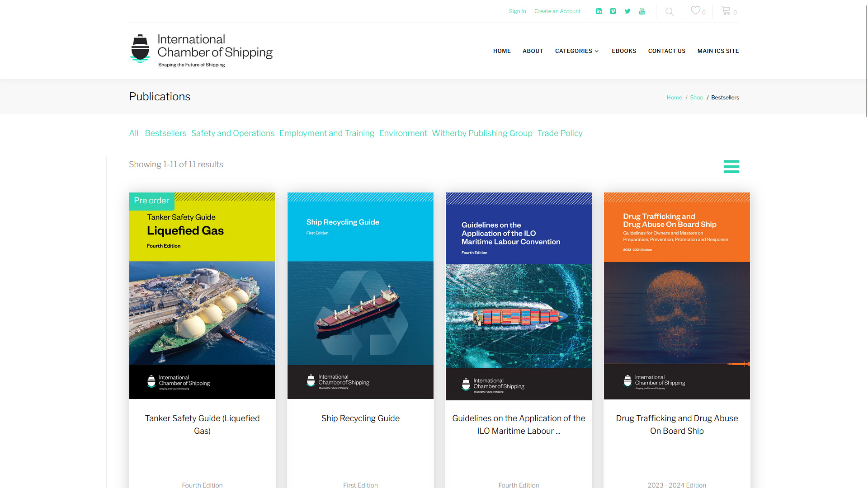Filter by Witherby Publishing Group
The height and width of the screenshot is (488, 868).
coord(482,133)
